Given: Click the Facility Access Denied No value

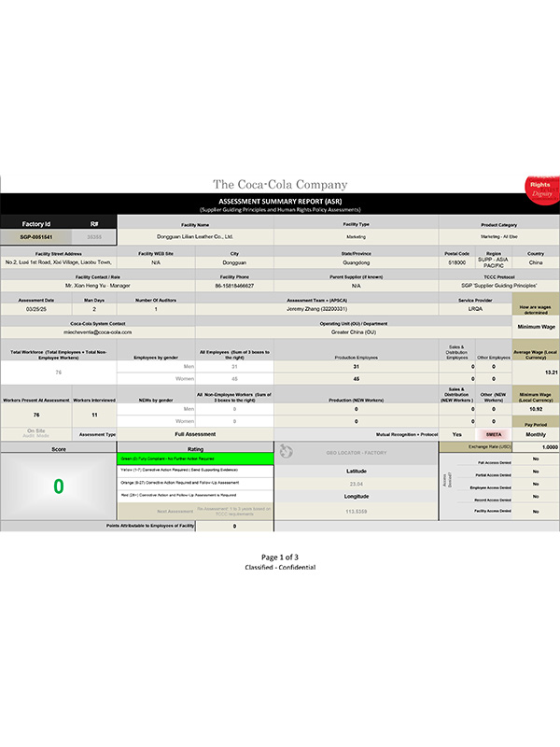Looking at the screenshot, I should (536, 512).
